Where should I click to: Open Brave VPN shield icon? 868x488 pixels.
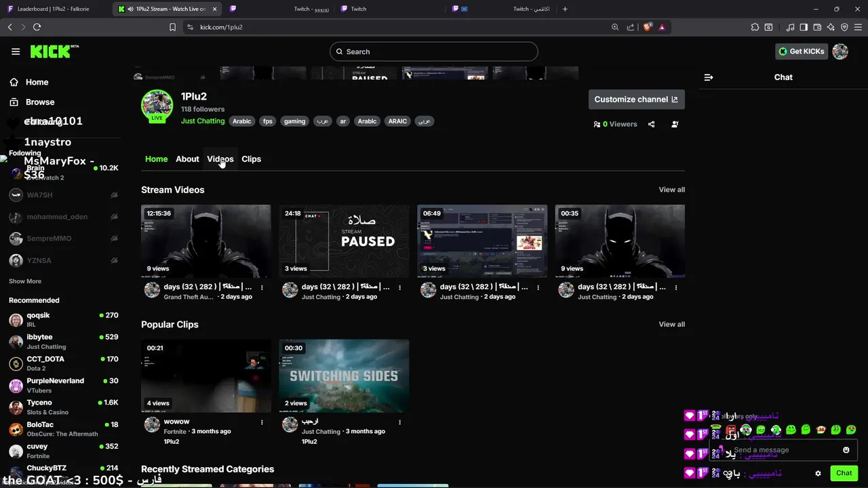click(844, 27)
